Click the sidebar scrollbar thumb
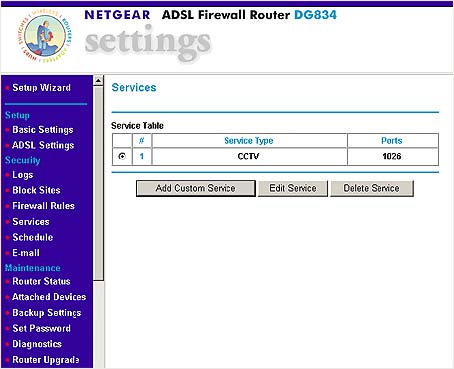 (x=98, y=183)
